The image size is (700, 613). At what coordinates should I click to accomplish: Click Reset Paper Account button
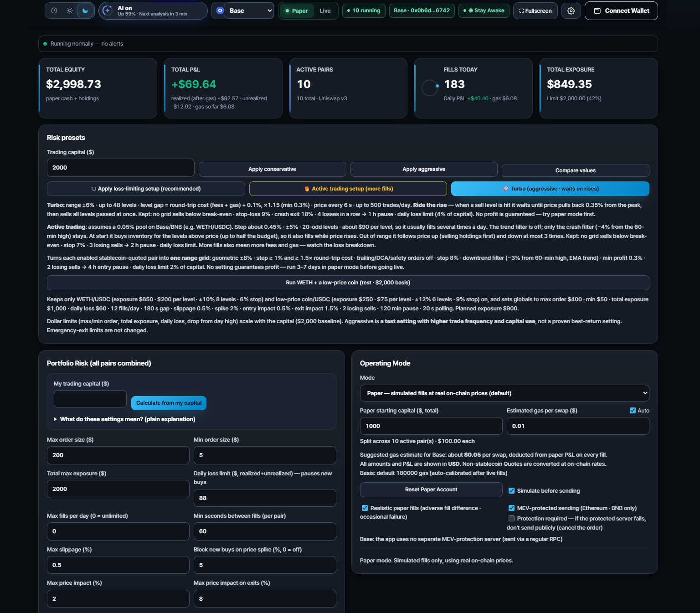click(431, 489)
